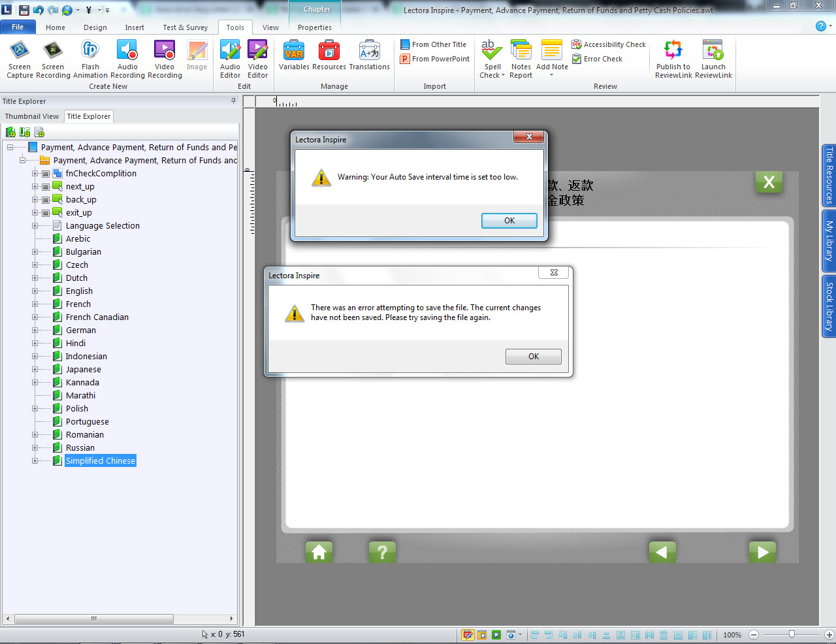836x644 pixels.
Task: Select the Language Selection page
Action: coord(103,225)
